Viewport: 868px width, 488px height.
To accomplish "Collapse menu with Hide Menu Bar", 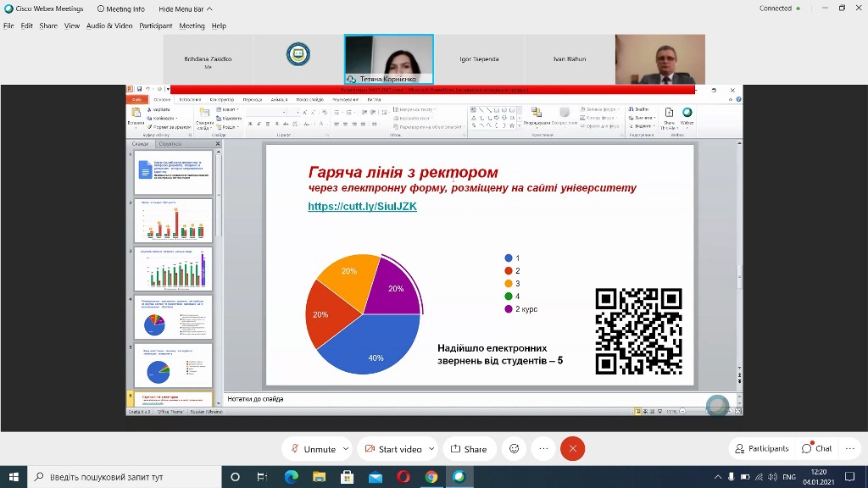I will point(185,8).
